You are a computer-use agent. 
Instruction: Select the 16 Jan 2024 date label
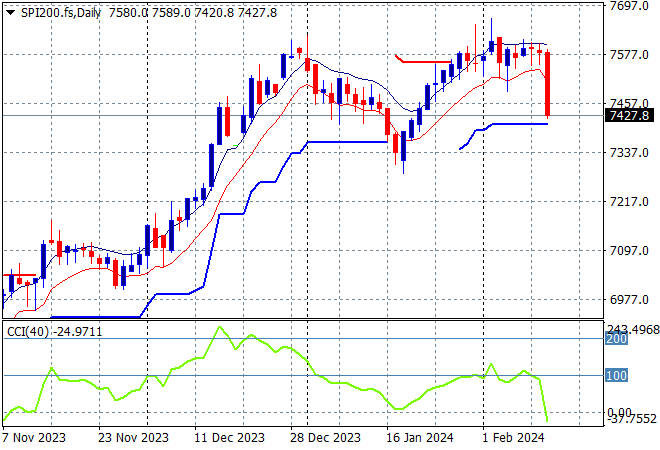click(x=420, y=438)
